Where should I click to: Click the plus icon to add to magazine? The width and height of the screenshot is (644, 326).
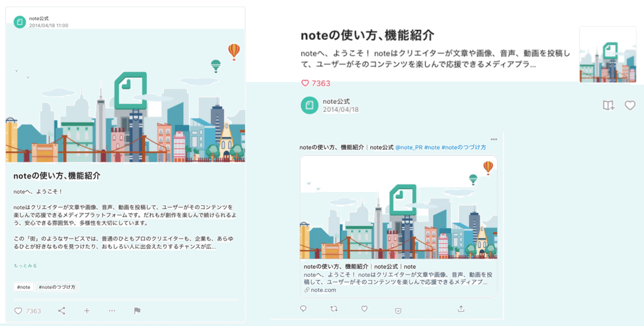[x=87, y=311]
